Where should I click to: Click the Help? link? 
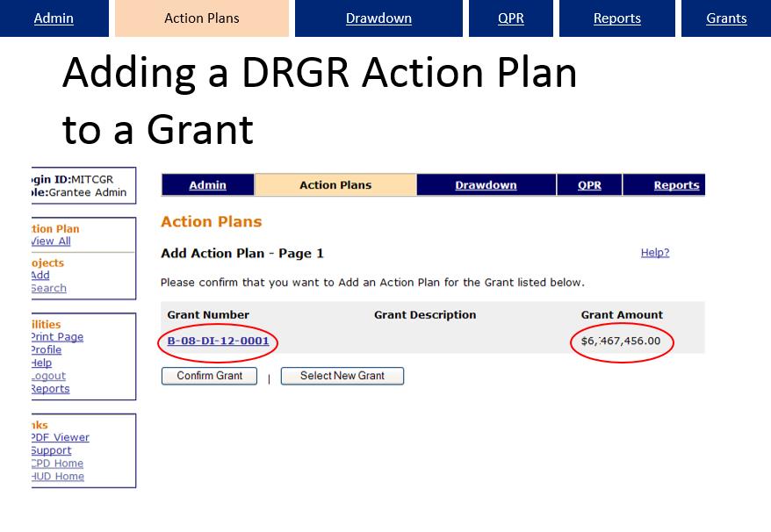(x=654, y=252)
